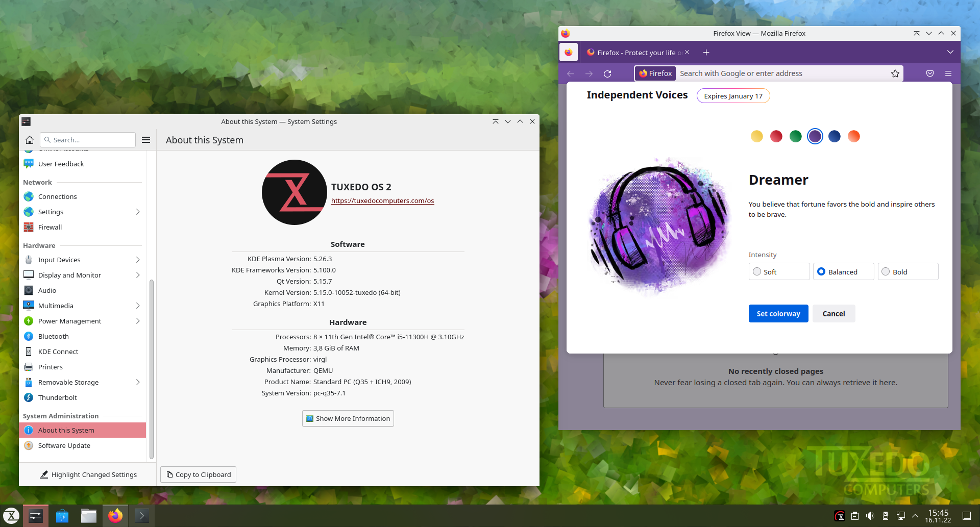Open the TUXEDO application launcher in taskbar
980x527 pixels.
tap(11, 516)
